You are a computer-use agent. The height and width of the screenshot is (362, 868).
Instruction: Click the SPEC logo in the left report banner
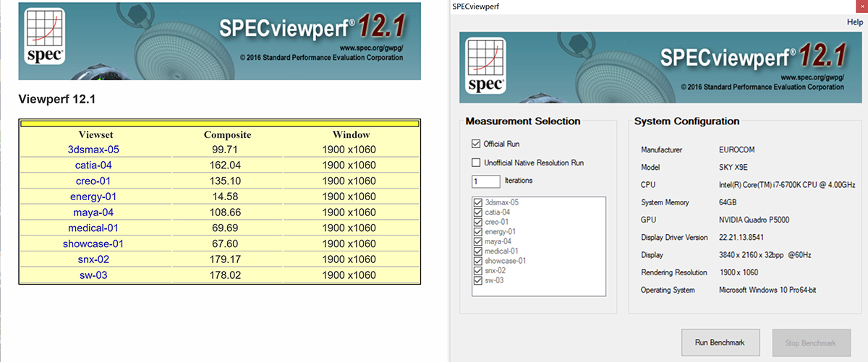(44, 36)
